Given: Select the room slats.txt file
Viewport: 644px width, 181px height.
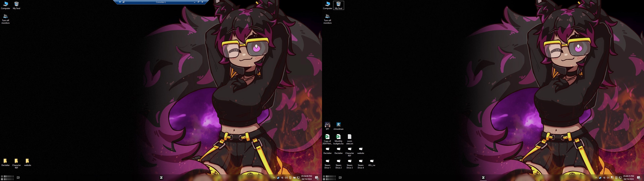Looking at the screenshot, I should [x=350, y=139].
